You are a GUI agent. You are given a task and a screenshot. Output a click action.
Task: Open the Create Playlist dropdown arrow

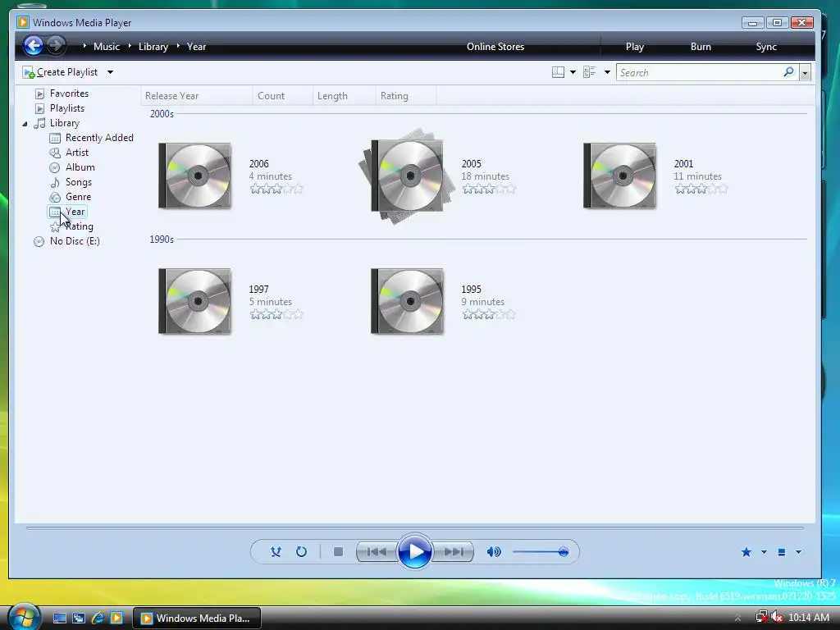pos(110,72)
